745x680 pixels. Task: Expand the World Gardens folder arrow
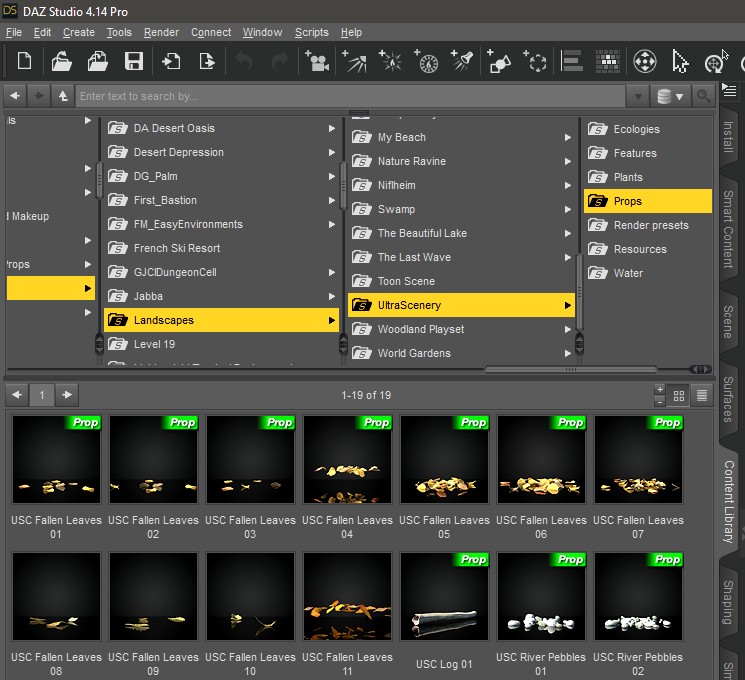(x=568, y=354)
